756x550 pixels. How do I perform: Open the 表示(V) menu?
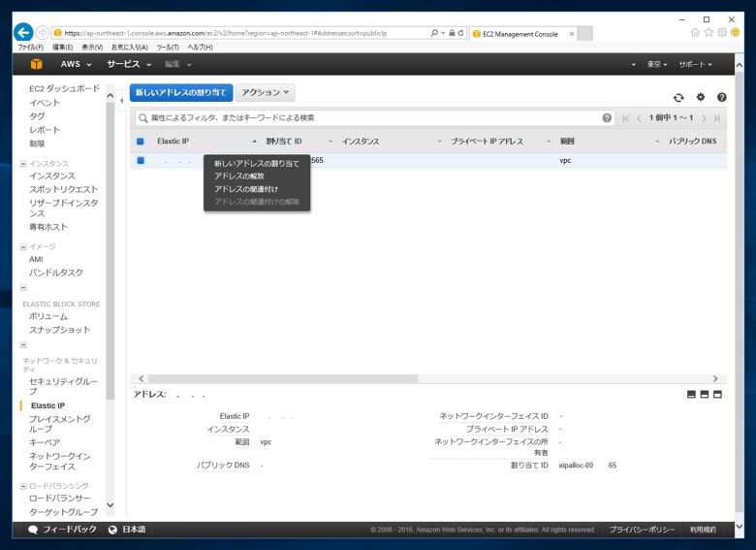point(92,48)
